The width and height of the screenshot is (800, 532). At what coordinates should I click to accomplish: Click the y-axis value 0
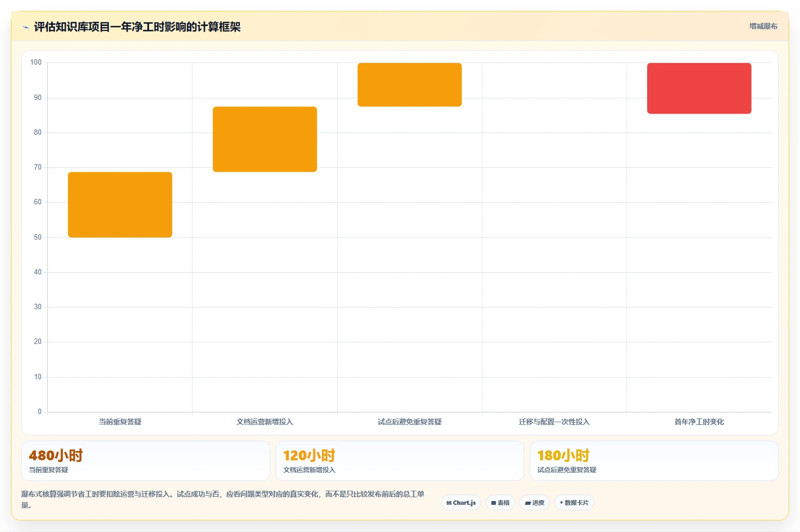[x=40, y=412]
